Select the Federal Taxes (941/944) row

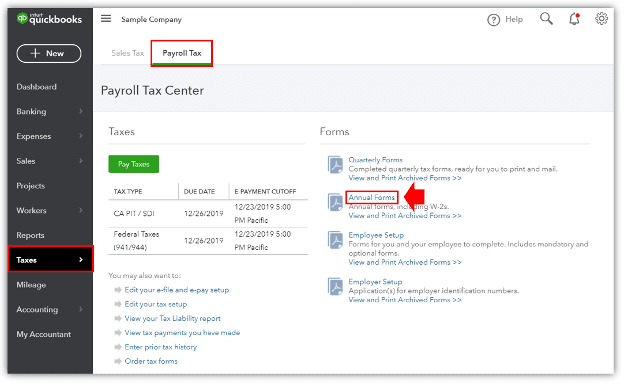(x=208, y=241)
